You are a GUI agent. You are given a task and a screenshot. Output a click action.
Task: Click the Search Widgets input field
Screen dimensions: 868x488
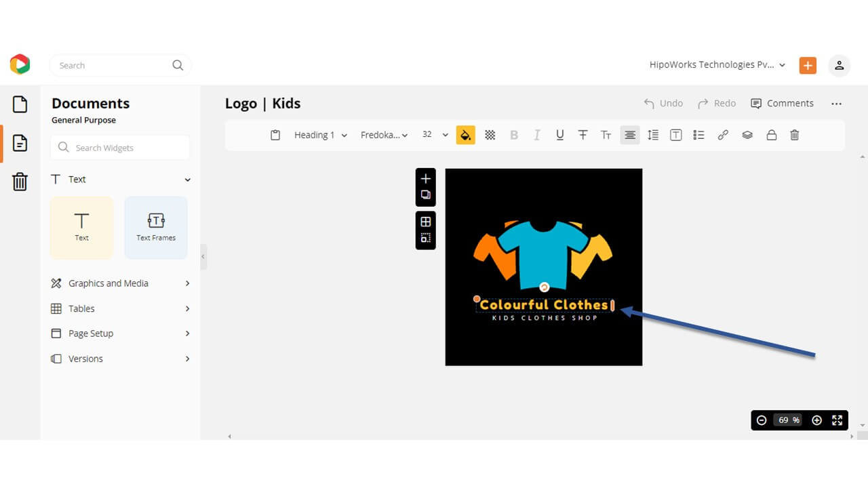[119, 147]
